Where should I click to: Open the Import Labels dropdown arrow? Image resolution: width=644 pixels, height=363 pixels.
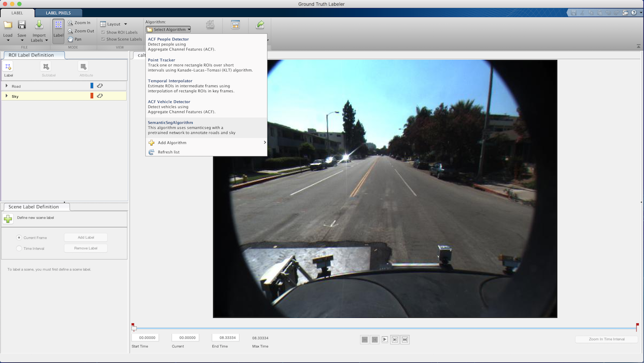(x=46, y=40)
